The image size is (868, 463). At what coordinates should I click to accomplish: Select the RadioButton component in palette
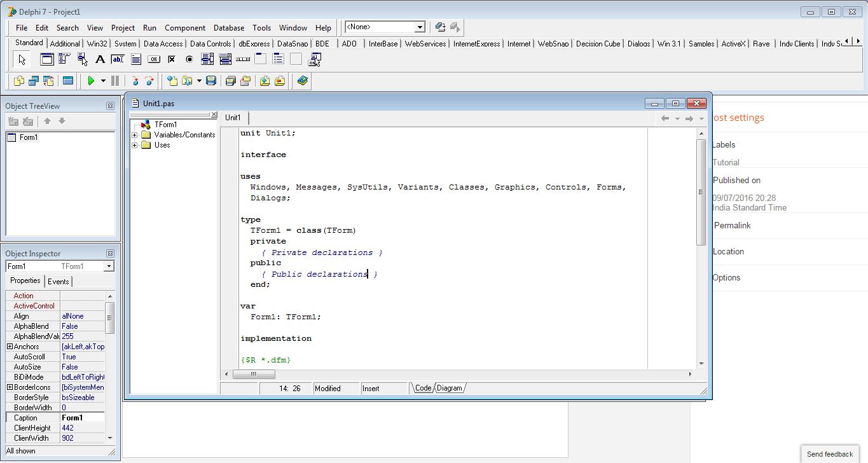point(189,59)
